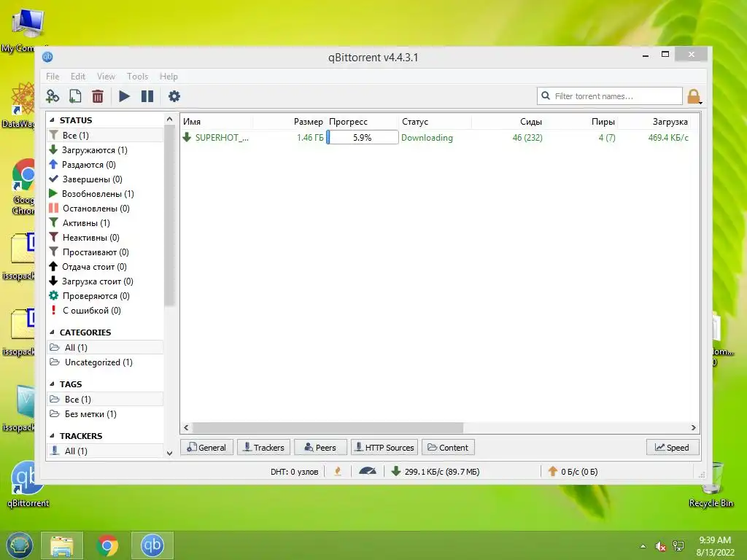The height and width of the screenshot is (560, 747).
Task: Sort by the Сиды column header
Action: click(x=531, y=122)
